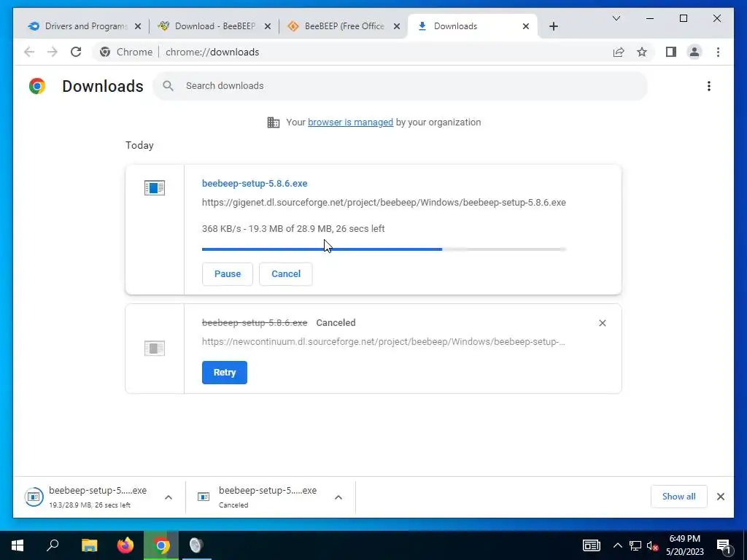Click the newcontinuum sourceforge URL

click(384, 342)
